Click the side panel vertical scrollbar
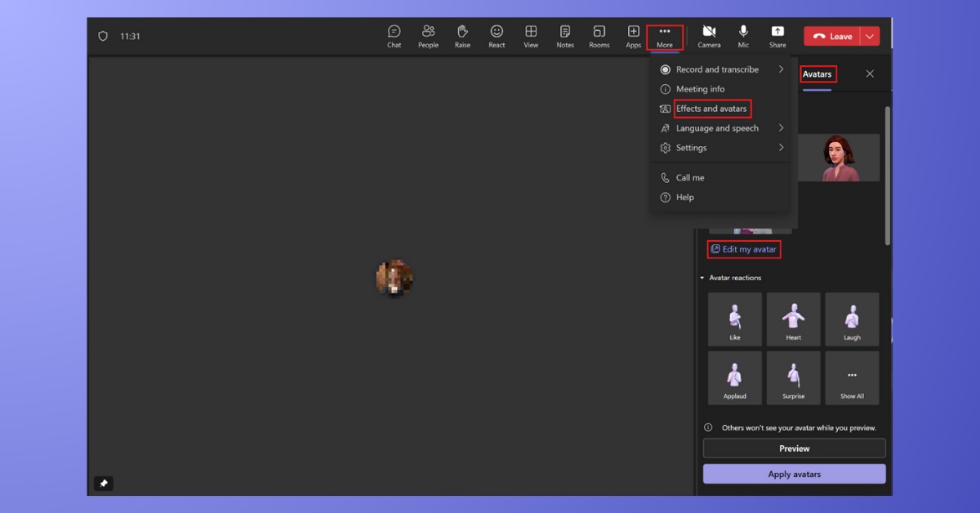The width and height of the screenshot is (980, 513). pyautogui.click(x=888, y=176)
